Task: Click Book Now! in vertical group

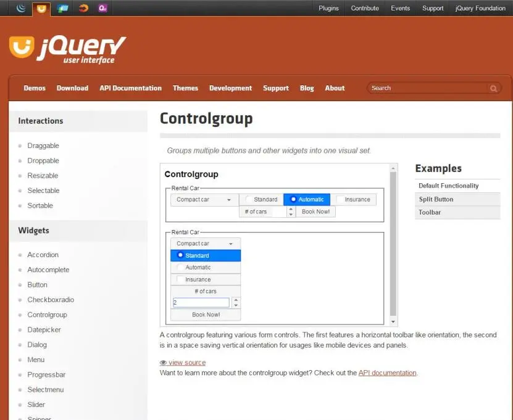Action: [206, 315]
